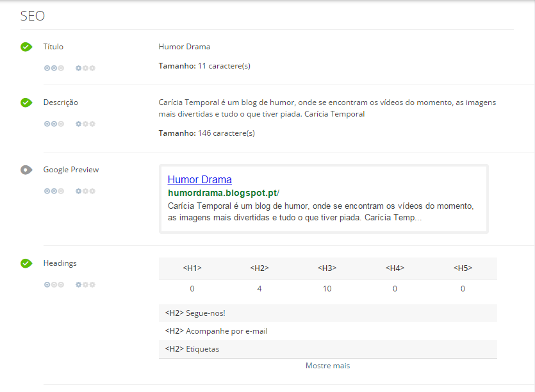Click the difficulty gears rating under Google Preview
The width and height of the screenshot is (535, 392).
[85, 191]
